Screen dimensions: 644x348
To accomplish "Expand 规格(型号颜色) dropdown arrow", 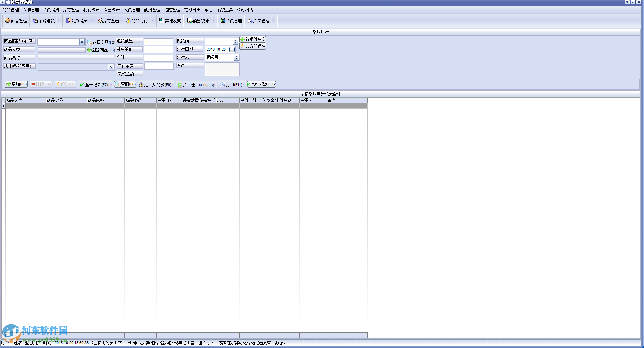I will (x=111, y=67).
